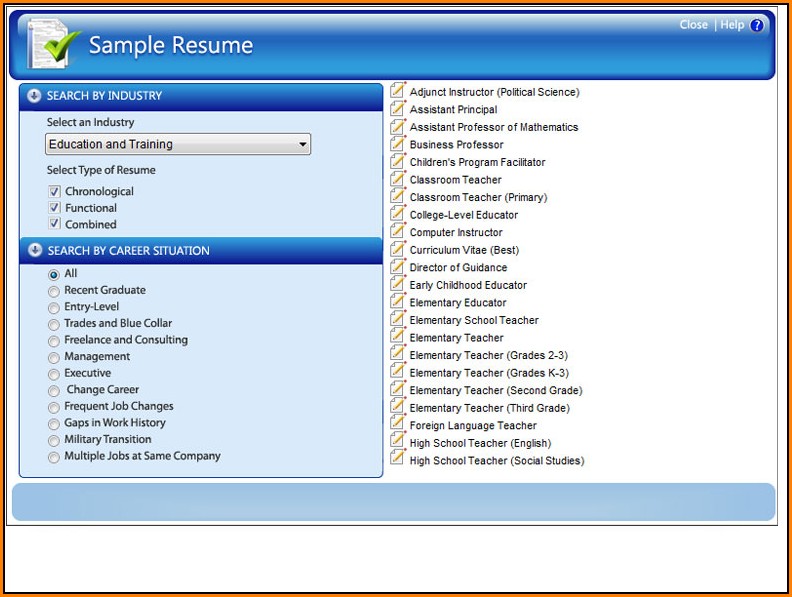Click the resume icon next to Business Professor

click(x=397, y=144)
